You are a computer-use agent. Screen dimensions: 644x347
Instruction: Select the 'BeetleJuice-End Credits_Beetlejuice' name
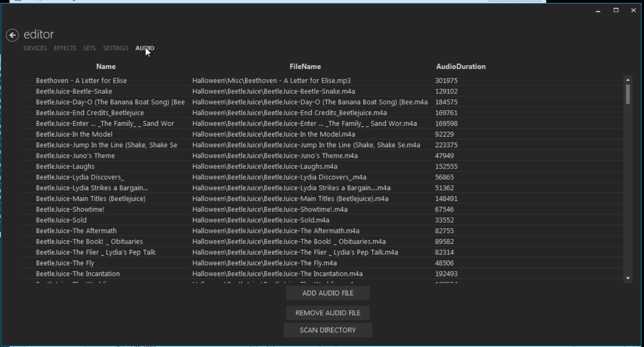click(90, 113)
